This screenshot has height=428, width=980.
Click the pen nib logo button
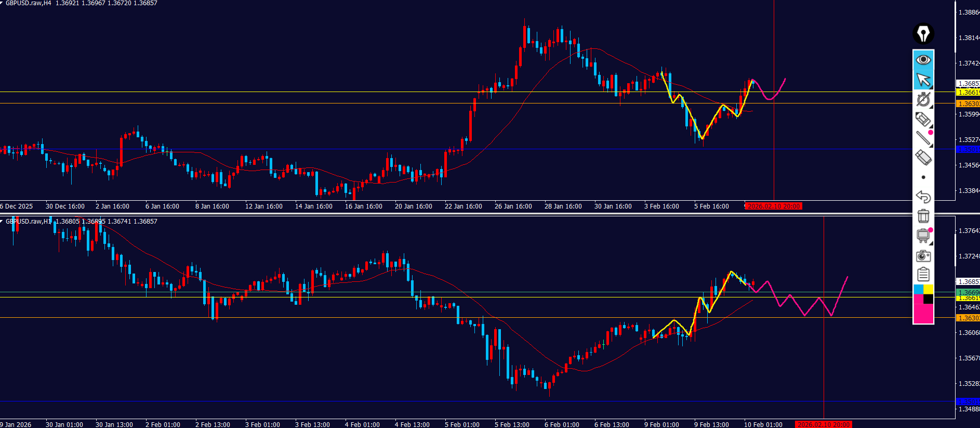(923, 34)
